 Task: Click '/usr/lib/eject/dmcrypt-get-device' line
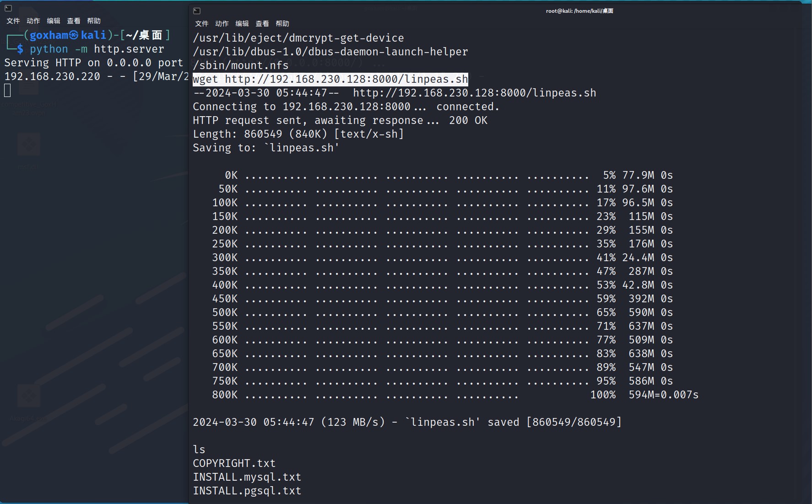[x=298, y=38]
